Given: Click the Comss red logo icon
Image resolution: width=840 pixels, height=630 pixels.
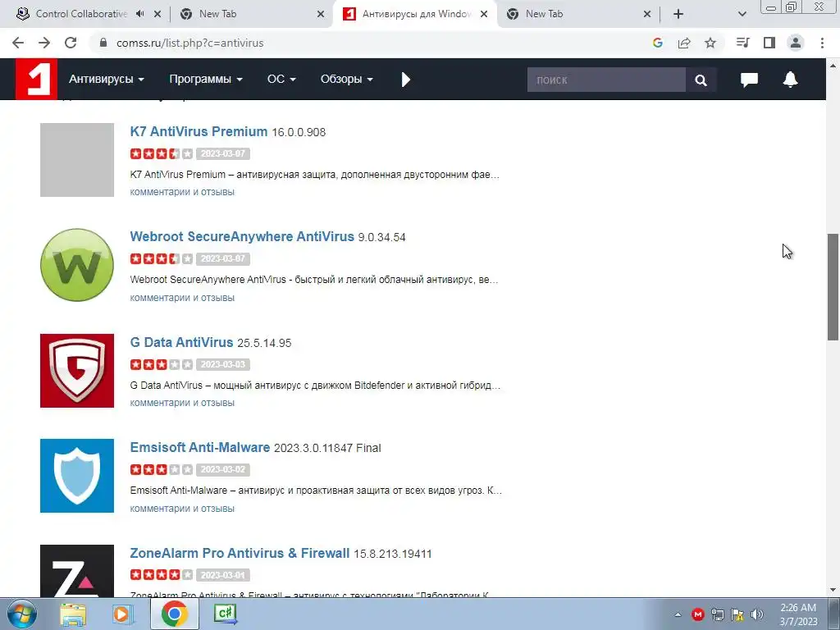Looking at the screenshot, I should (x=36, y=80).
